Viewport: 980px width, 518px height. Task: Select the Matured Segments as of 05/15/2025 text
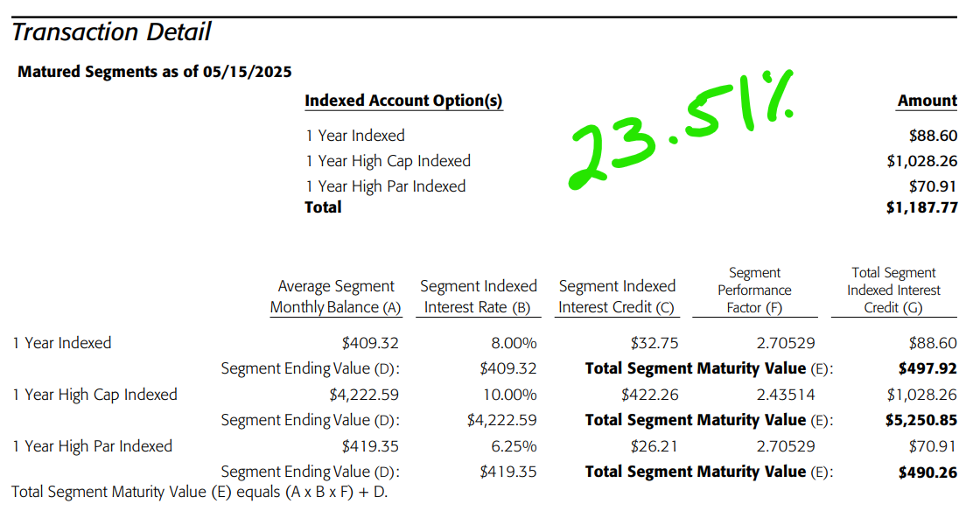(x=154, y=72)
